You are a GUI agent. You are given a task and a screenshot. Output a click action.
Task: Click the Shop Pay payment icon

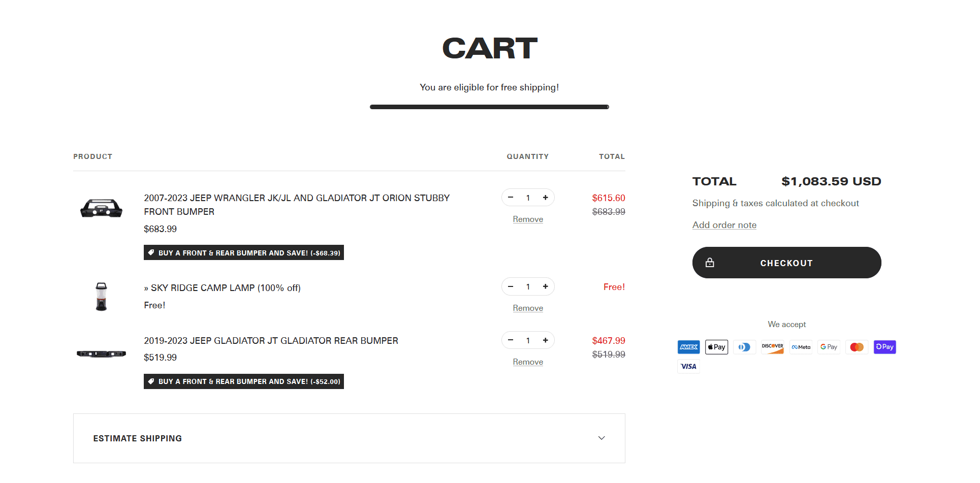[x=884, y=347]
